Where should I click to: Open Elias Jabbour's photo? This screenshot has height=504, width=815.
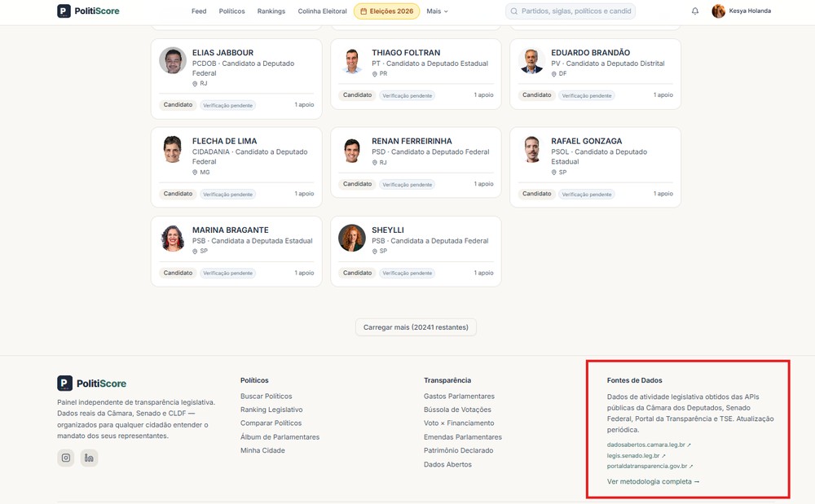[x=173, y=60]
